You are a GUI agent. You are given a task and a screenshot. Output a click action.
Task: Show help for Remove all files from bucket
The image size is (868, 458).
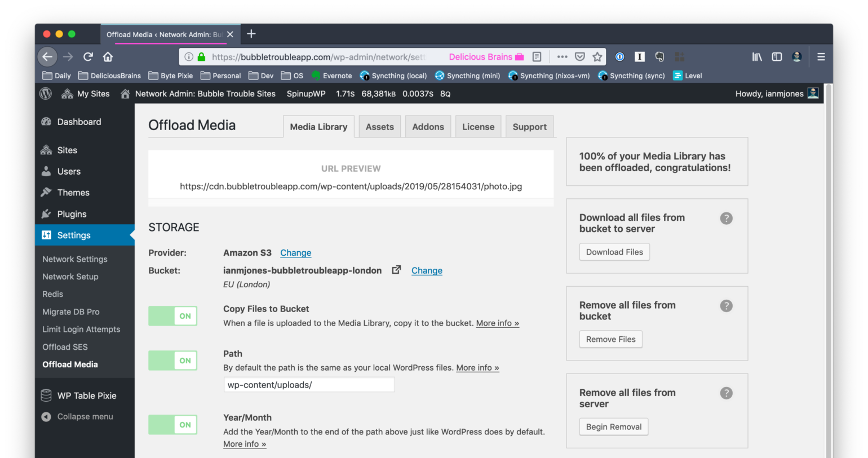pos(727,305)
